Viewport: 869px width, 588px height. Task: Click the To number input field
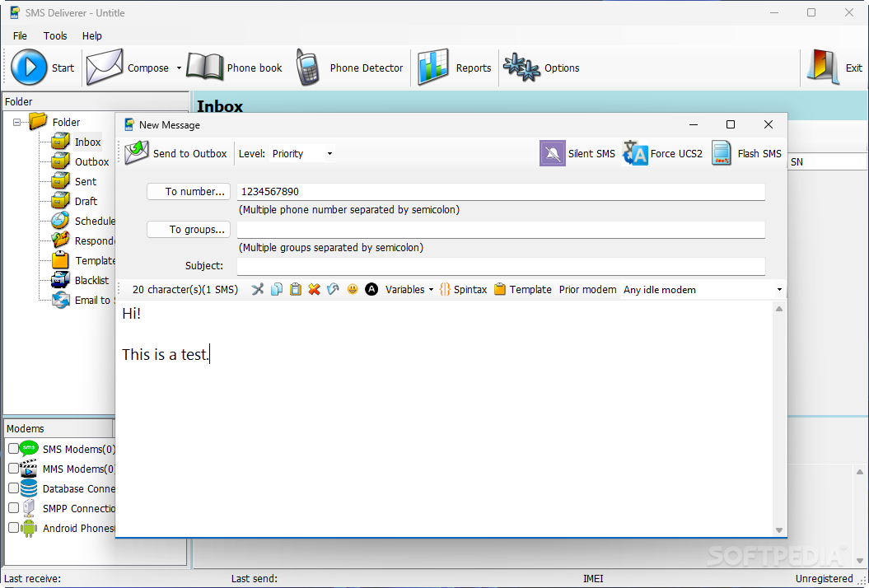[x=501, y=192]
